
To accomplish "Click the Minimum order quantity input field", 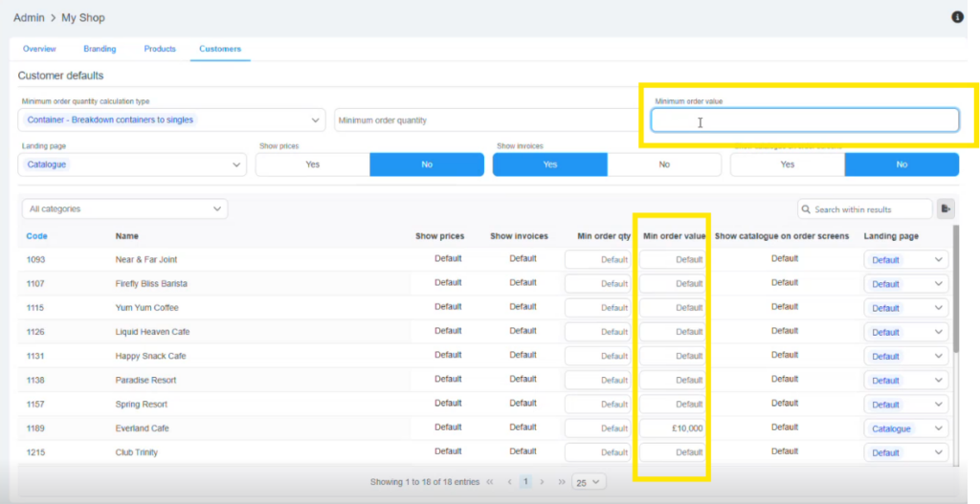I will [x=486, y=120].
